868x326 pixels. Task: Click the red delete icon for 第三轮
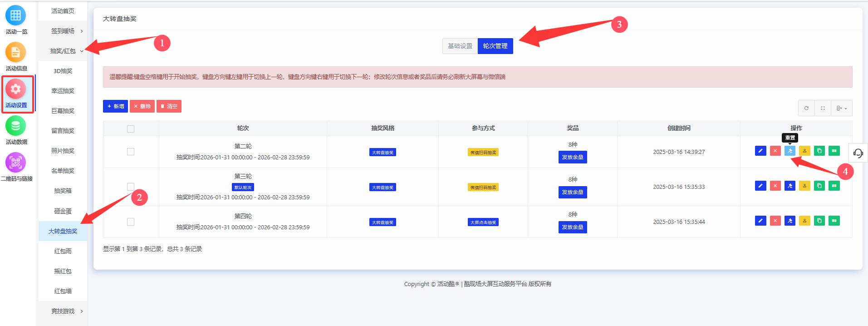click(775, 186)
